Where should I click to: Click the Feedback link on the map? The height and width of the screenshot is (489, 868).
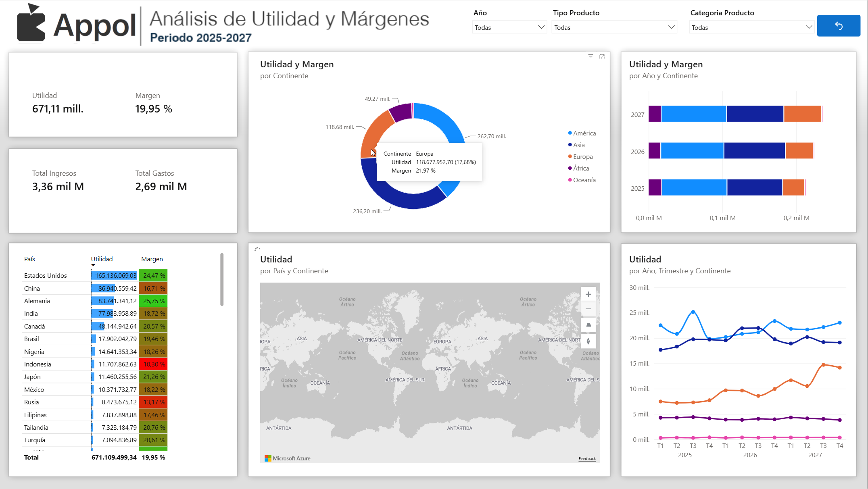(587, 459)
